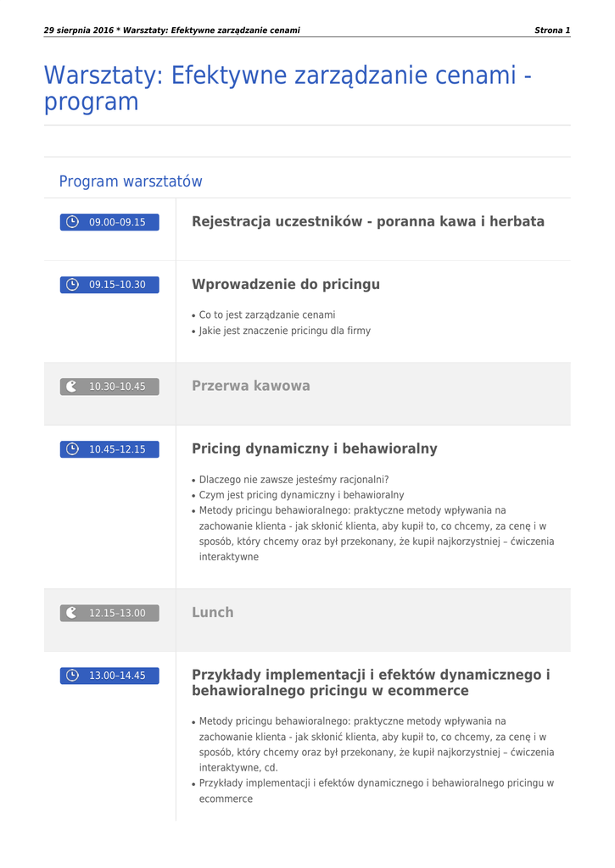The height and width of the screenshot is (868, 615).
Task: Click the bullet 'Co to jest zarządzanie cenami'
Action: [266, 314]
